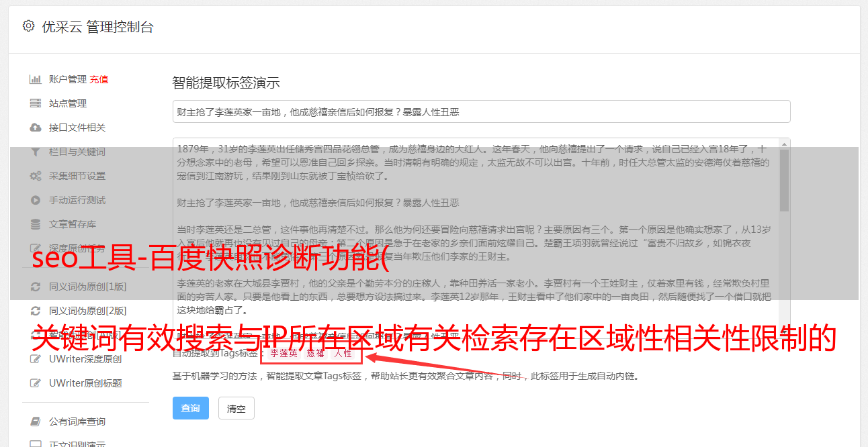Click the bar chart icon for 账户管理

(x=36, y=79)
